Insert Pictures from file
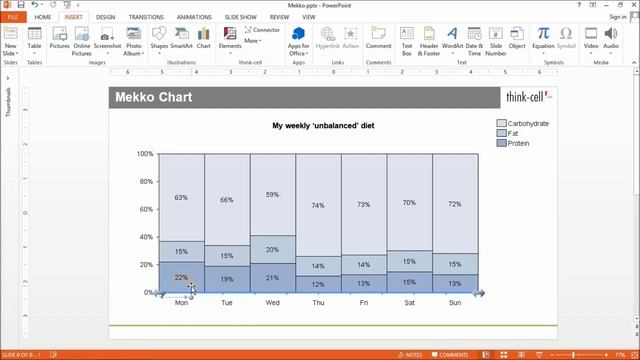This screenshot has width=640, height=360. [x=60, y=38]
